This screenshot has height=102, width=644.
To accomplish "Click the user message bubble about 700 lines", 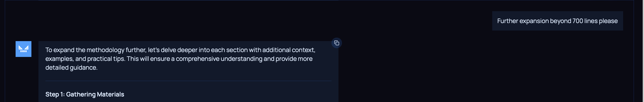I will click(x=557, y=21).
